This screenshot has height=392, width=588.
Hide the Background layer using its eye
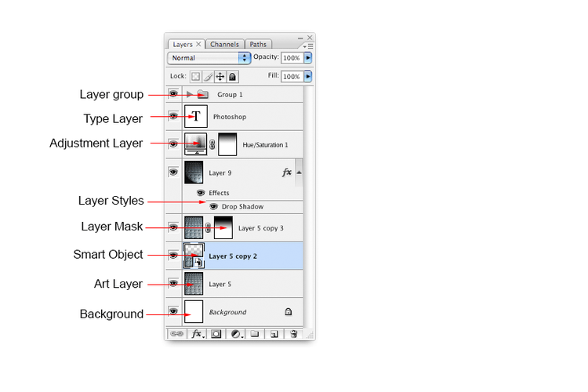pyautogui.click(x=173, y=311)
